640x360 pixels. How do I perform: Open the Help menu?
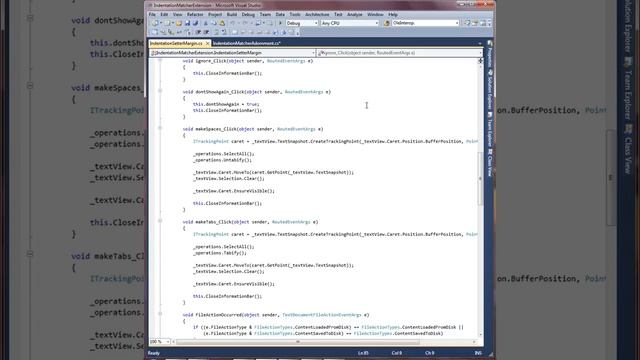click(393, 14)
